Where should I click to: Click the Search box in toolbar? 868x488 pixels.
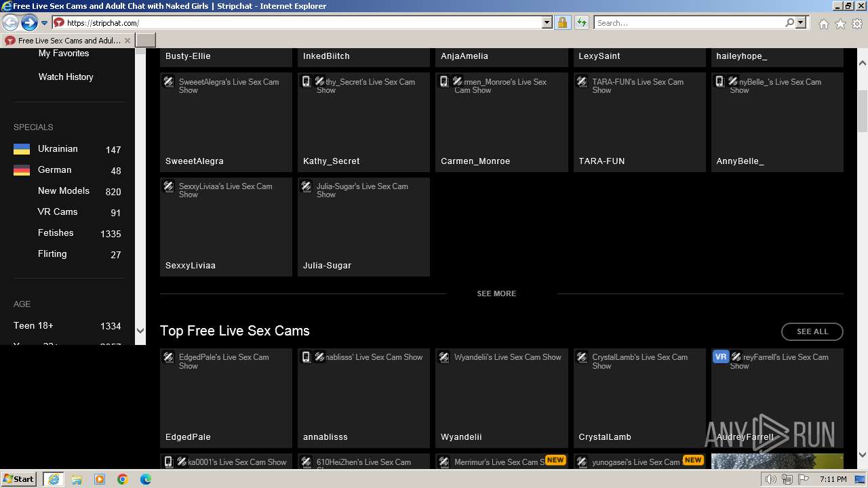coord(689,22)
